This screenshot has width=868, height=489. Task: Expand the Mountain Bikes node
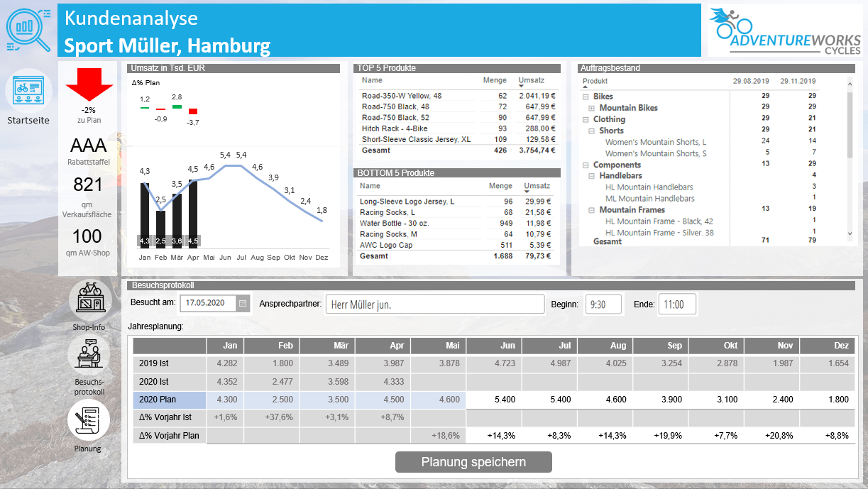click(x=591, y=108)
